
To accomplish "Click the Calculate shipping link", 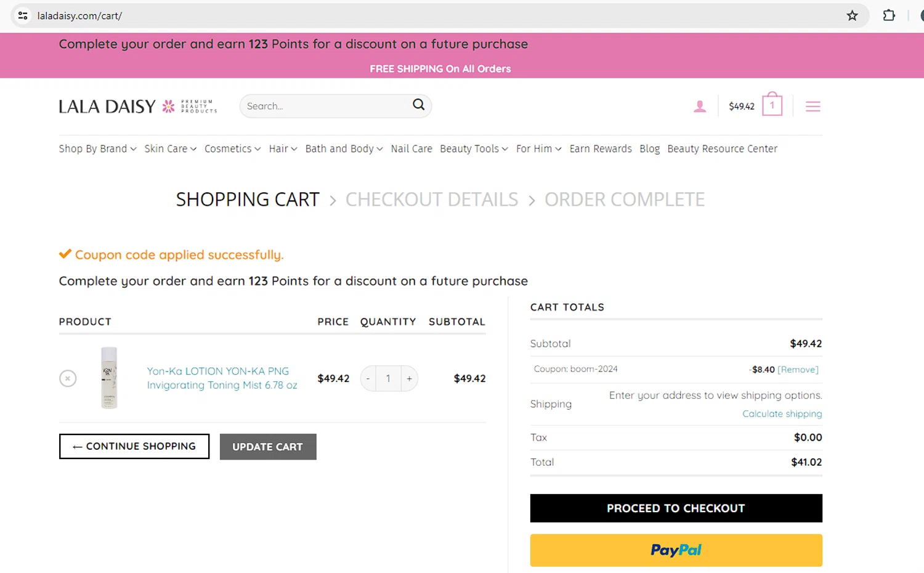I will click(x=782, y=414).
